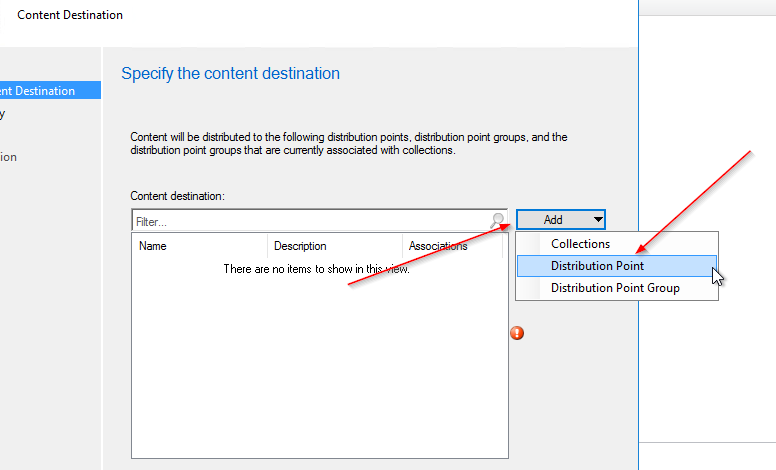Screen dimensions: 776x470
Task: Click the red error exclamation icon
Action: click(517, 333)
